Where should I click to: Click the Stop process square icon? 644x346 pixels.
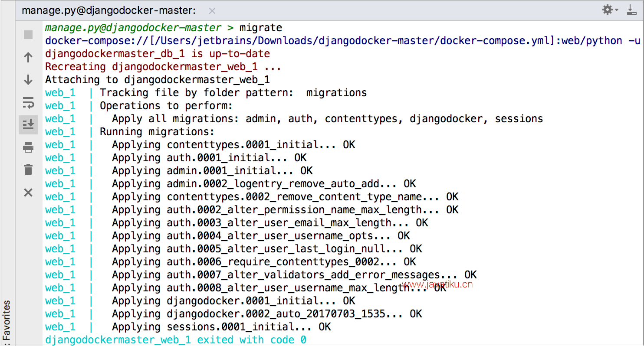(x=28, y=35)
